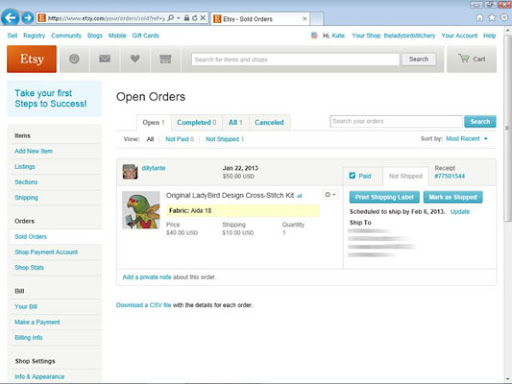The width and height of the screenshot is (512, 384).
Task: Open buyer dillytante profile link
Action: click(153, 168)
